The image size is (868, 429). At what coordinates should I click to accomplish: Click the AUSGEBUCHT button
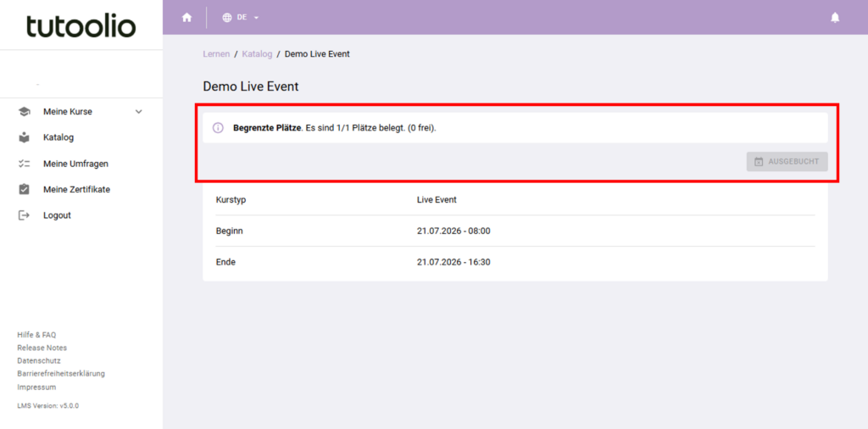[x=787, y=162]
